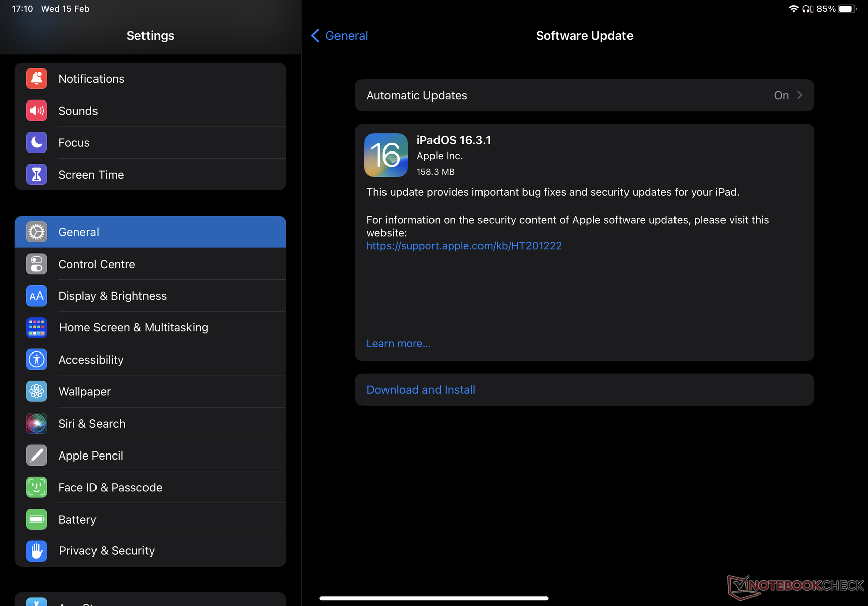Go back using the General chevron
This screenshot has height=606, width=868.
coord(316,36)
